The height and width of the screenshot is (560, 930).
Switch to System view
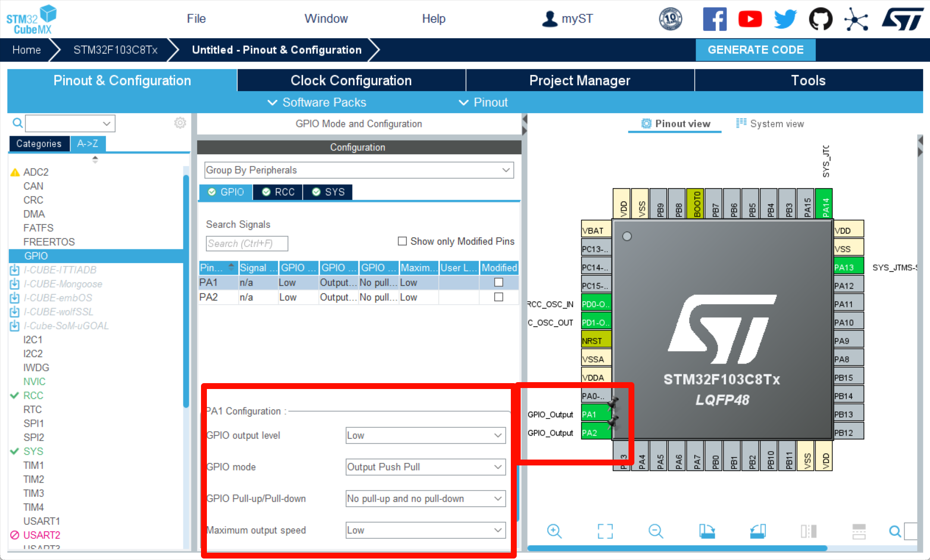pos(770,123)
